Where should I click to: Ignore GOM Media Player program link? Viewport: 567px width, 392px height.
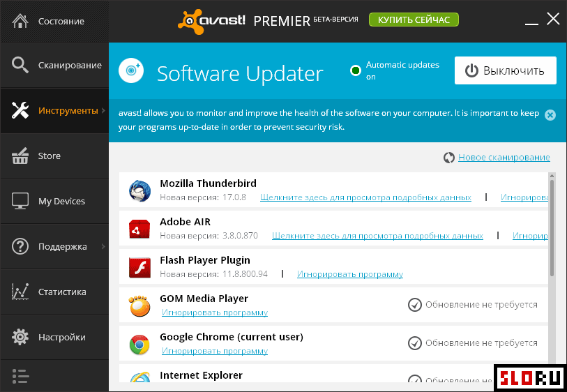click(215, 312)
